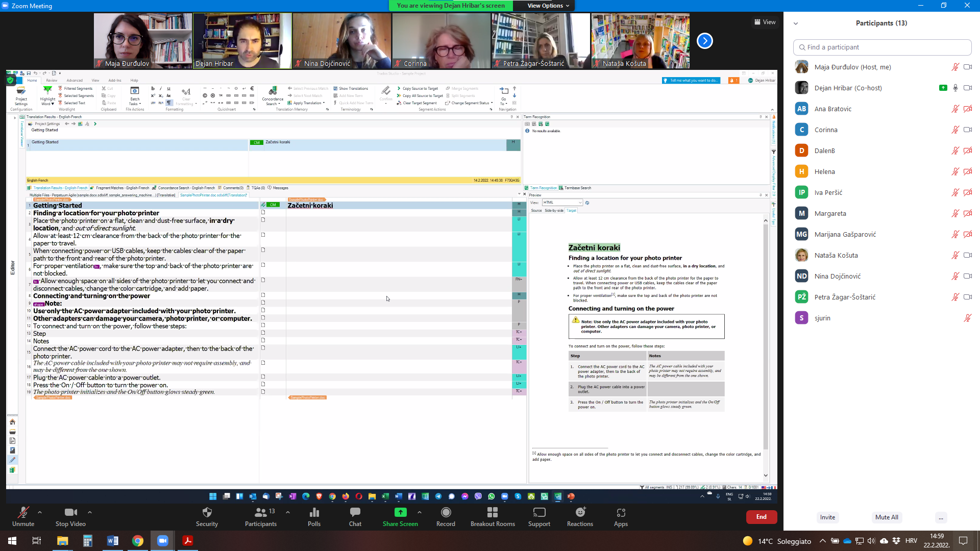Expand video options arrow beside Stop Video
The width and height of the screenshot is (980, 551).
point(90,512)
